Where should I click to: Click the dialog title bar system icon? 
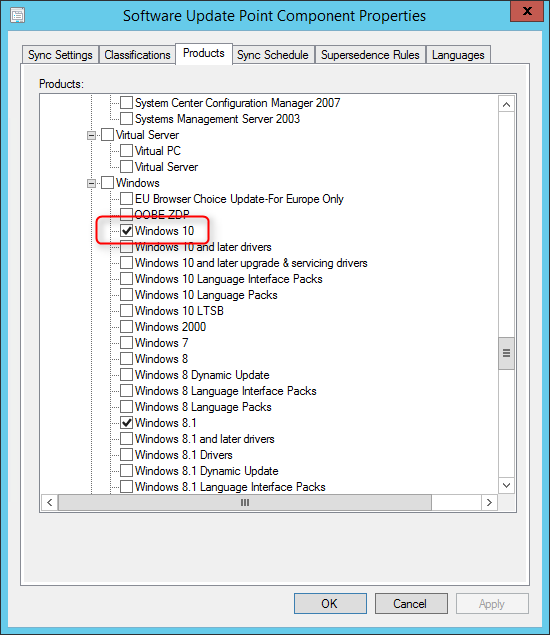17,15
